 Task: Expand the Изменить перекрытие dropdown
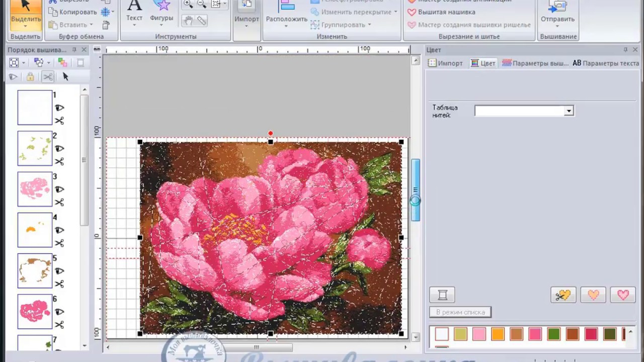click(x=395, y=12)
